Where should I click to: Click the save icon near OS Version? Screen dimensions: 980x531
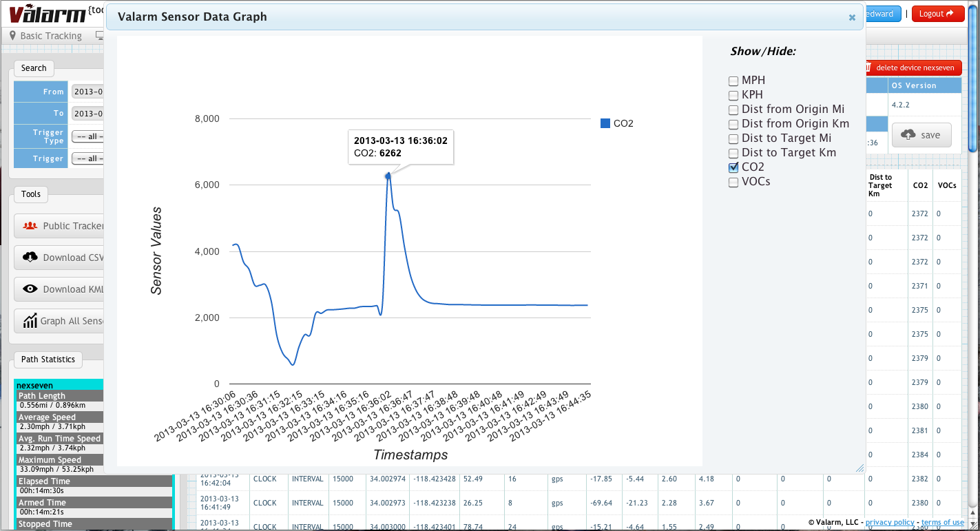pos(909,135)
